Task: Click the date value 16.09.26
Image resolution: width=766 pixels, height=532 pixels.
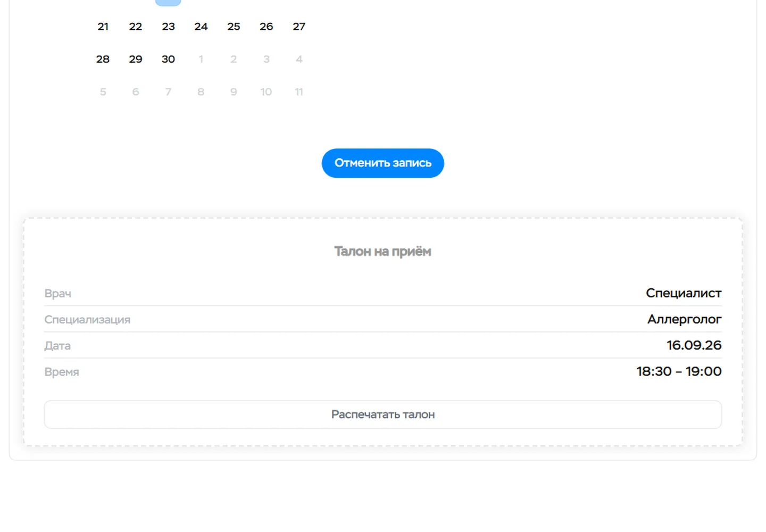Action: (x=694, y=345)
